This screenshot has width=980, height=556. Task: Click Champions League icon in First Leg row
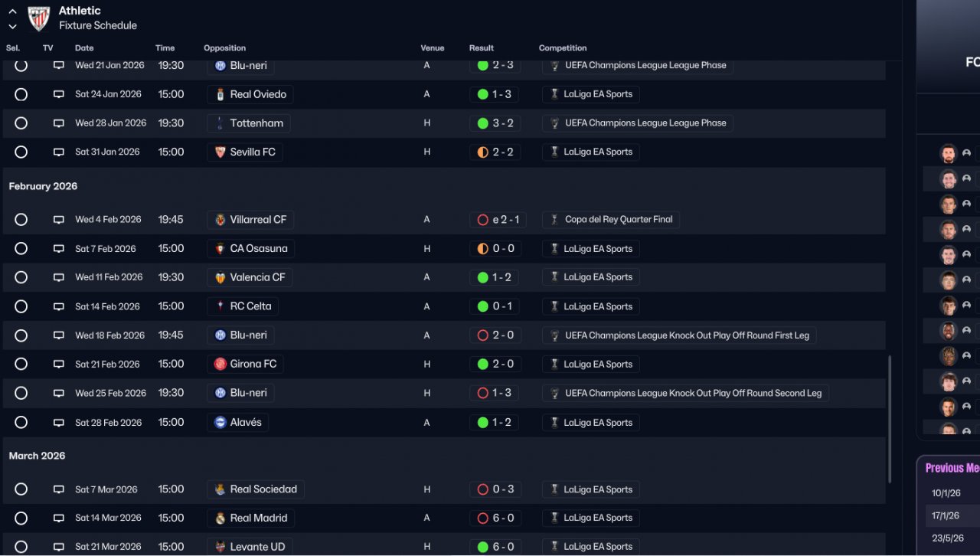554,335
